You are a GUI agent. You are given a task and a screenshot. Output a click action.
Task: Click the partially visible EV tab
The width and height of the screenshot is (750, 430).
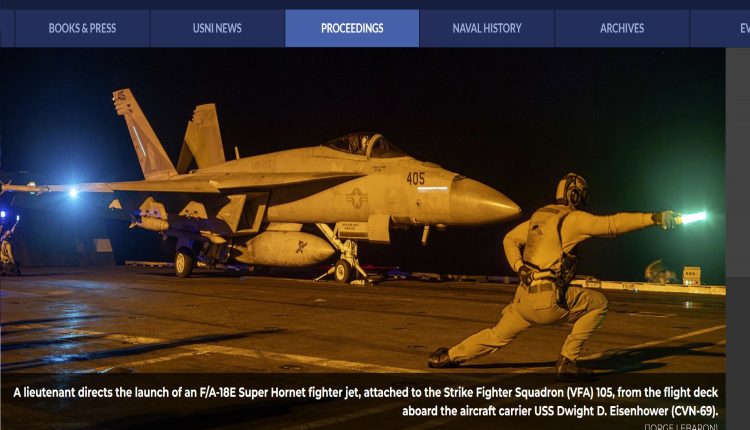(720, 28)
